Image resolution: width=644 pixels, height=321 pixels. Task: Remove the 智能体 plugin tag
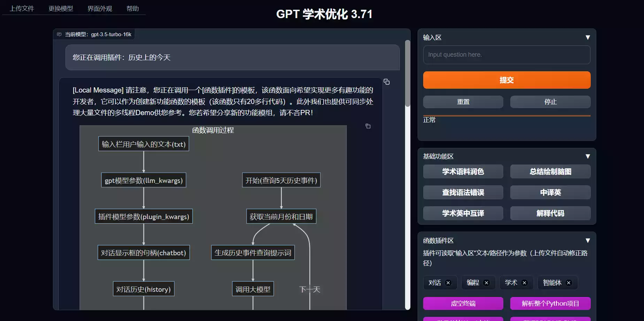coord(569,283)
